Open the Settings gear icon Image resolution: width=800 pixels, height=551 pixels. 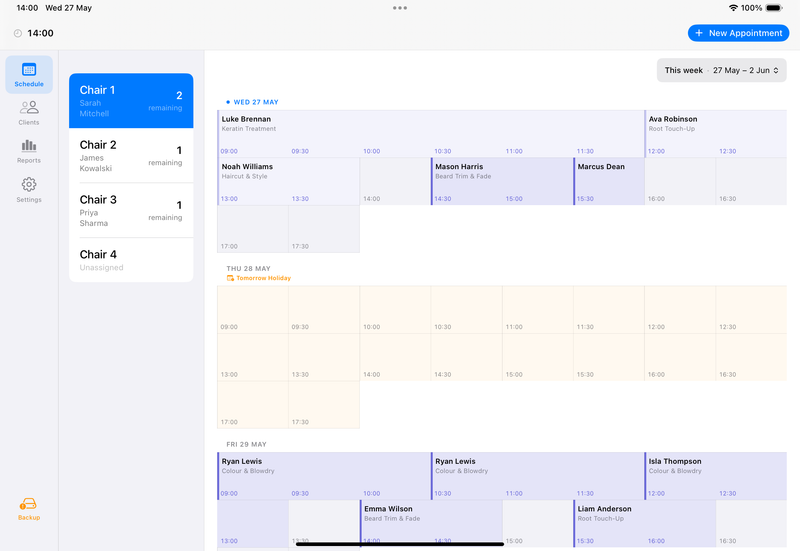[x=29, y=184]
